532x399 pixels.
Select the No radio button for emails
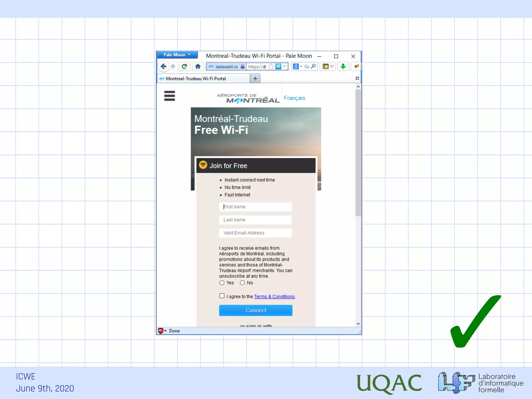(x=242, y=283)
